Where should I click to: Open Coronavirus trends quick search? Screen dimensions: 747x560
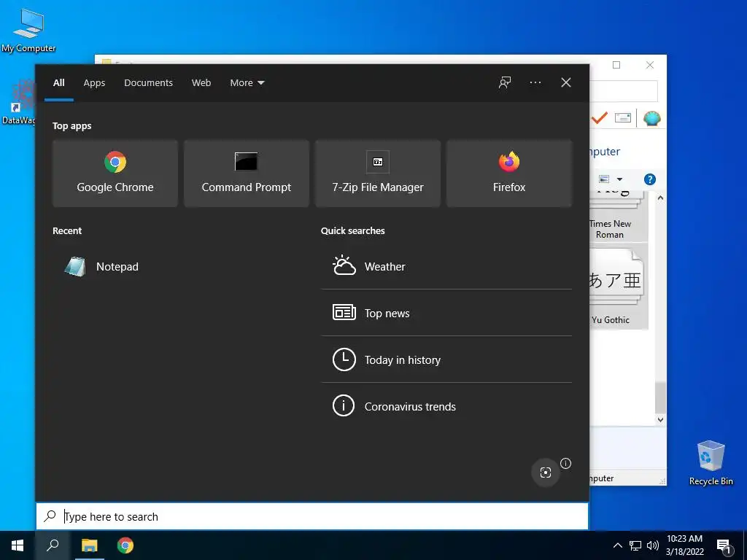click(446, 406)
